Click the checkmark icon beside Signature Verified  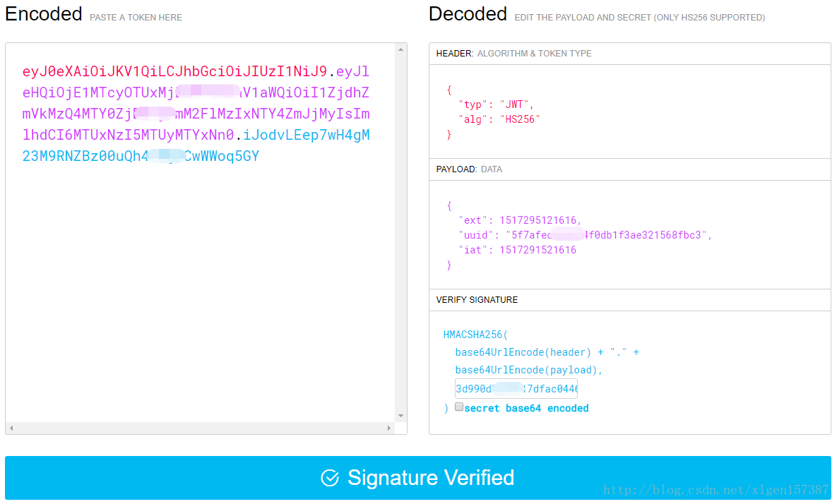(x=330, y=479)
